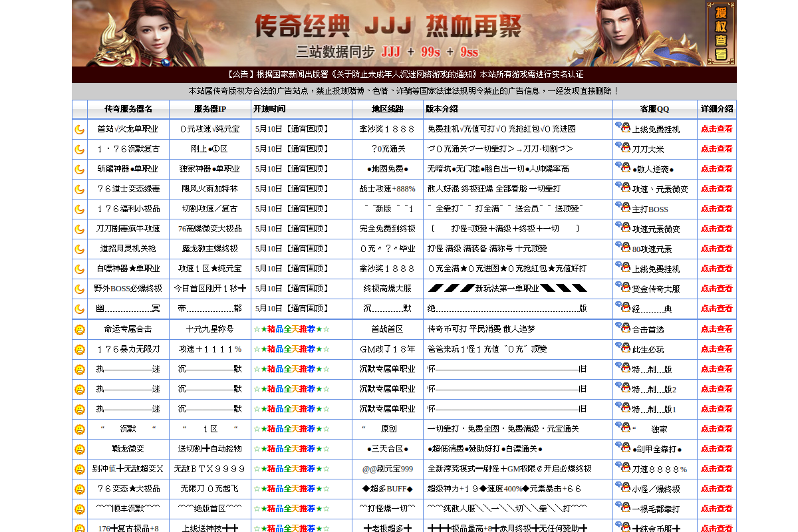The width and height of the screenshot is (798, 532).
Task: Click the 【公告】实名认证 notice bar
Action: 404,74
